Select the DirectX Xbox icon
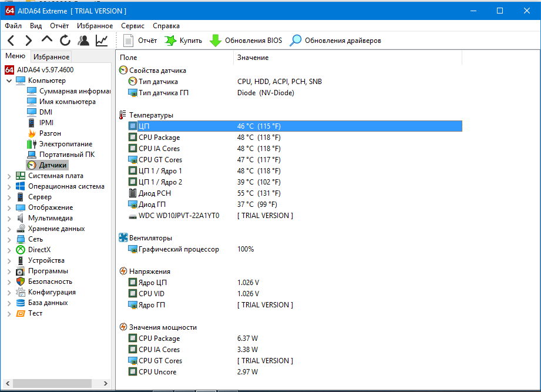The image size is (541, 392). pyautogui.click(x=21, y=250)
